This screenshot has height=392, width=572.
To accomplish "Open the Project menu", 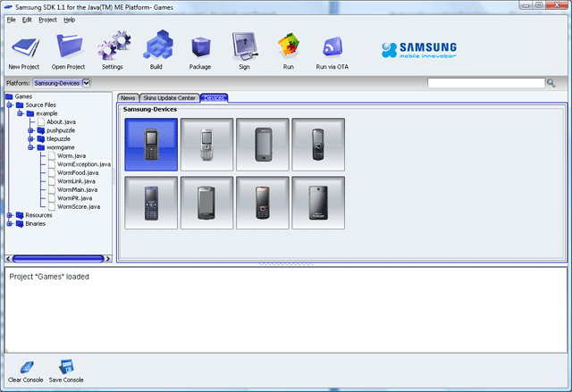I will (47, 19).
